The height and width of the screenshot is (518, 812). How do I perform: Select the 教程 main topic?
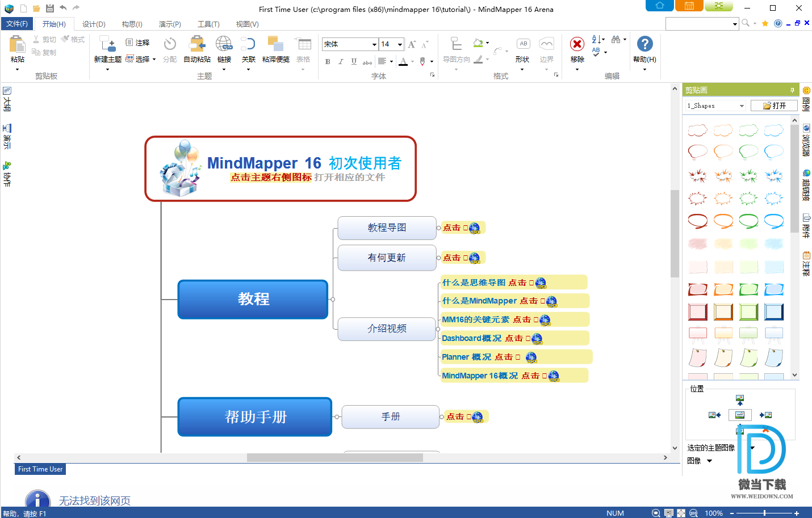coord(253,299)
